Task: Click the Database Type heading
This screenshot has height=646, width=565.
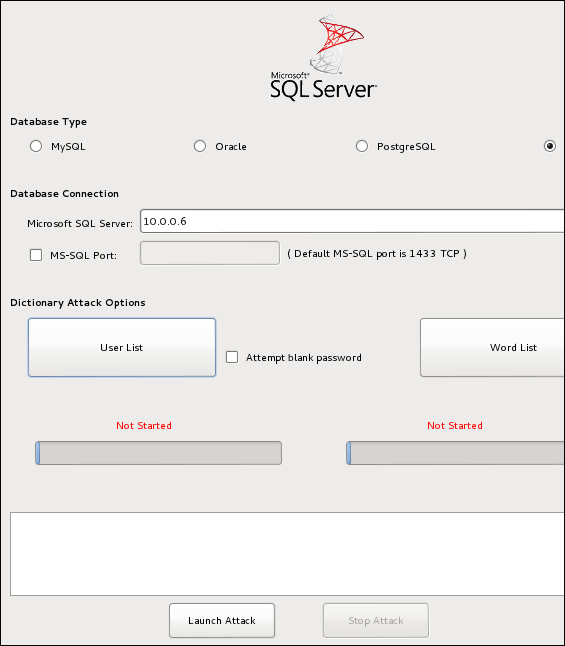Action: pos(49,122)
